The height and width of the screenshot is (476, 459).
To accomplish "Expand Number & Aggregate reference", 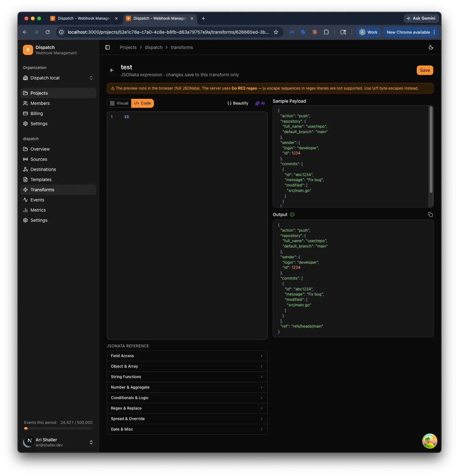I will (x=187, y=387).
